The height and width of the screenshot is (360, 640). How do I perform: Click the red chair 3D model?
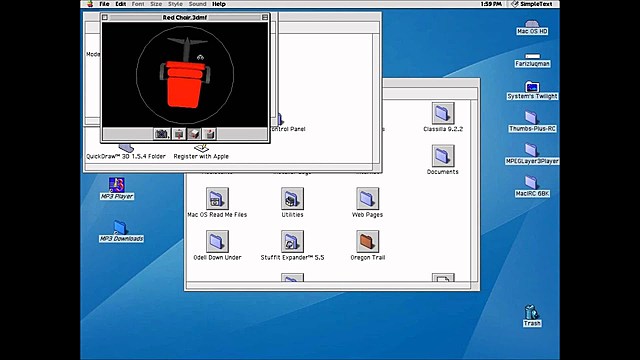point(184,84)
